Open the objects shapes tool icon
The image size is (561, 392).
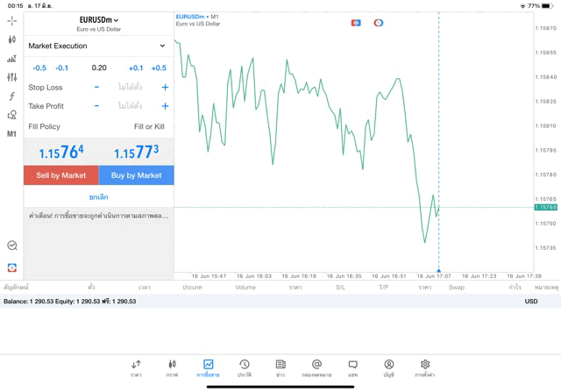[x=11, y=115]
